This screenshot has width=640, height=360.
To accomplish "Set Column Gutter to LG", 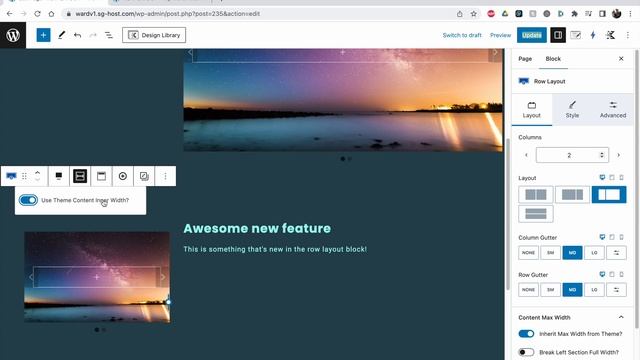I will pos(594,253).
